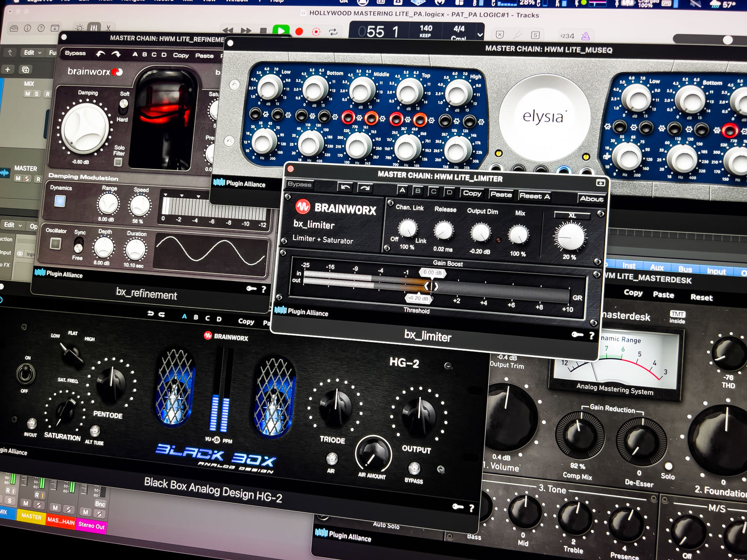Viewport: 747px width, 560px height.
Task: Toggle the XL button in bx_limiter
Action: (x=572, y=215)
